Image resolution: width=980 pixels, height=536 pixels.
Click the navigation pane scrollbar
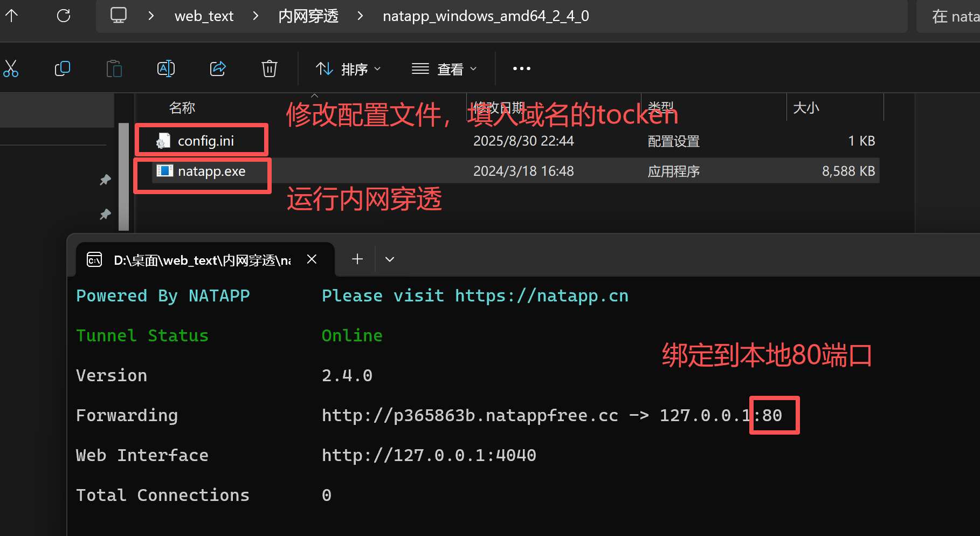pyautogui.click(x=123, y=177)
